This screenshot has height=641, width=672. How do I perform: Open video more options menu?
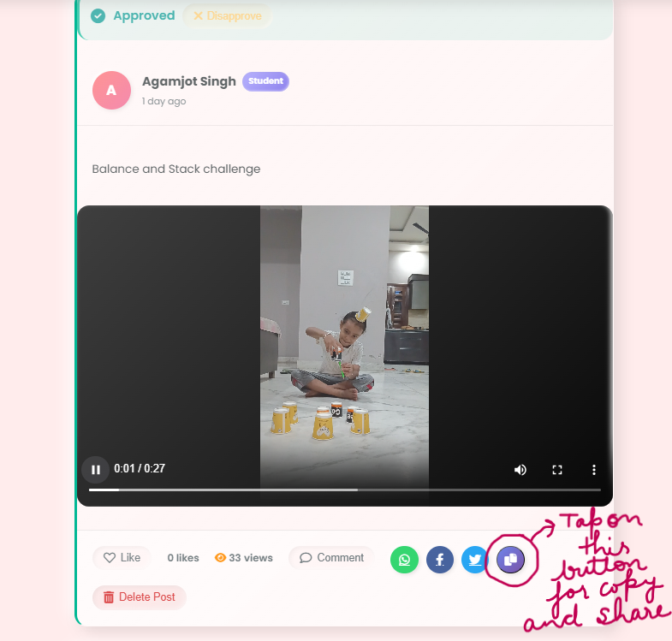click(x=594, y=470)
